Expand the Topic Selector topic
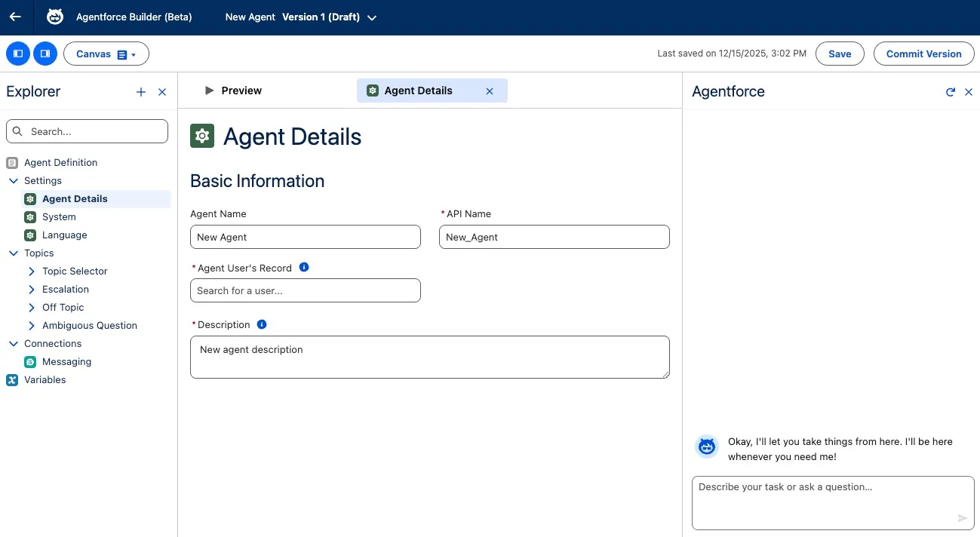Viewport: 980px width, 537px height. tap(32, 271)
